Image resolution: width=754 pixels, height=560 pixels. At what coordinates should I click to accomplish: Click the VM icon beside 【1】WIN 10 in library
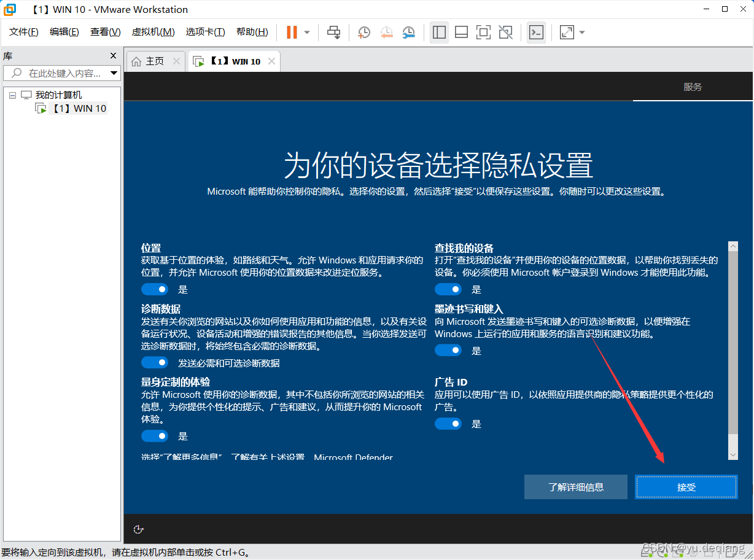(41, 108)
